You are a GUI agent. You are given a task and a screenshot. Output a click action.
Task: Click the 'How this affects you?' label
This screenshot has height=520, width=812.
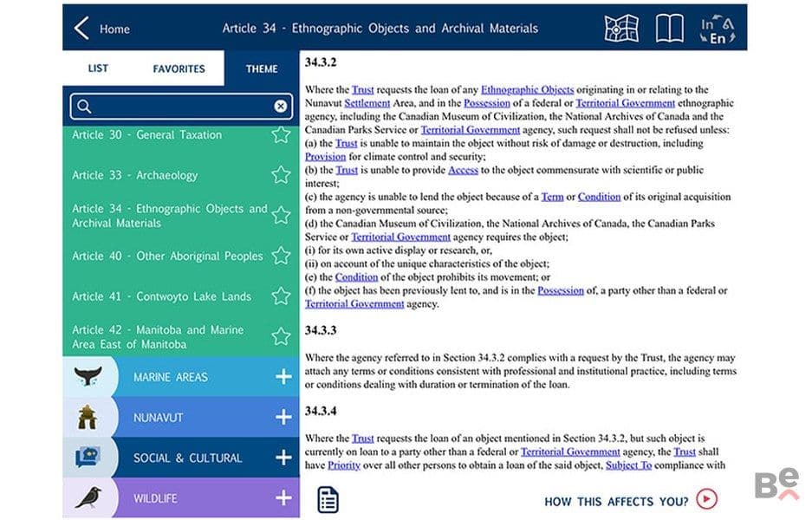[x=616, y=501]
